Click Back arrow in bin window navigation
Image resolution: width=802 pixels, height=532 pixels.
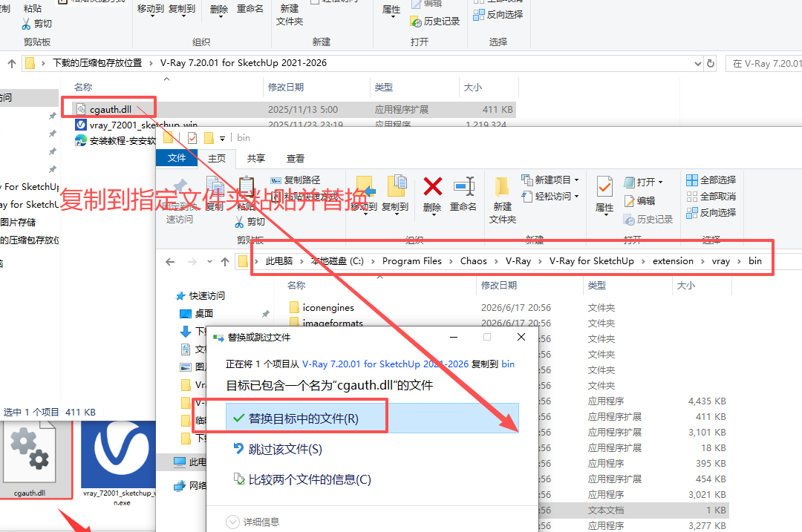(x=170, y=262)
